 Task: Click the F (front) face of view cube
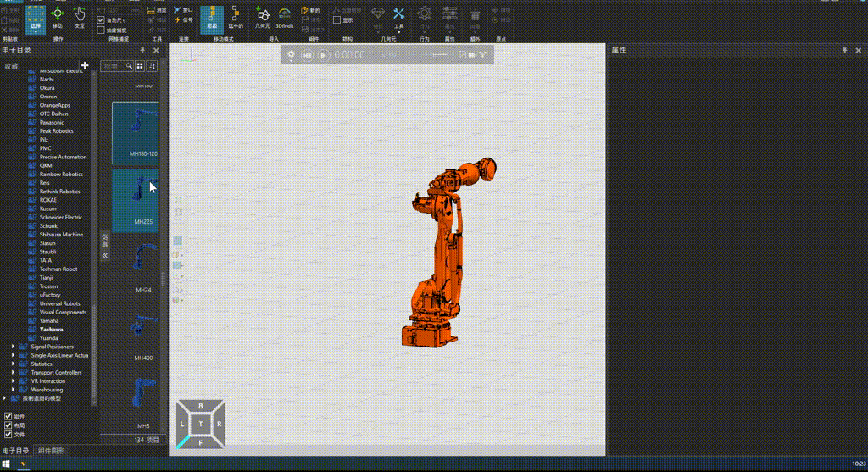tap(200, 442)
